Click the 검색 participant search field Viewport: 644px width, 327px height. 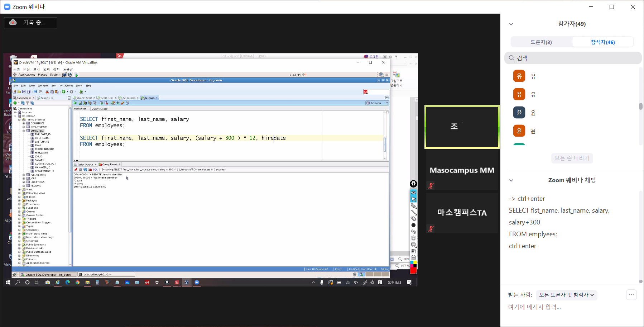(573, 58)
